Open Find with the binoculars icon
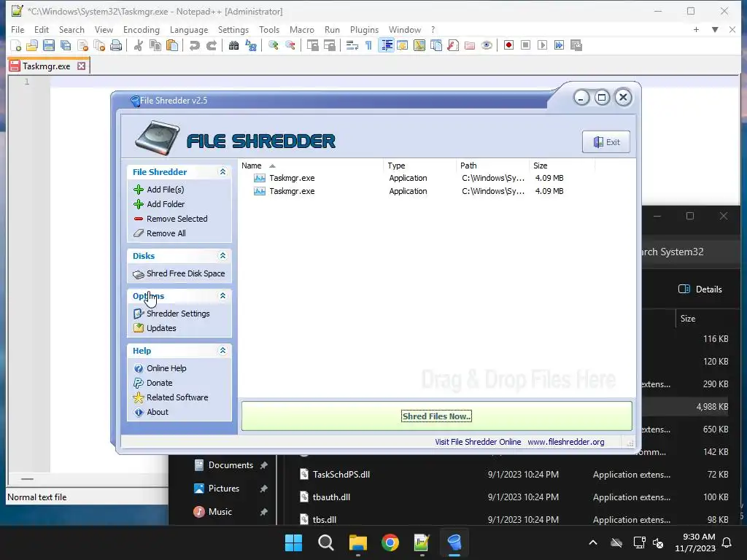The height and width of the screenshot is (560, 747). pos(234,45)
